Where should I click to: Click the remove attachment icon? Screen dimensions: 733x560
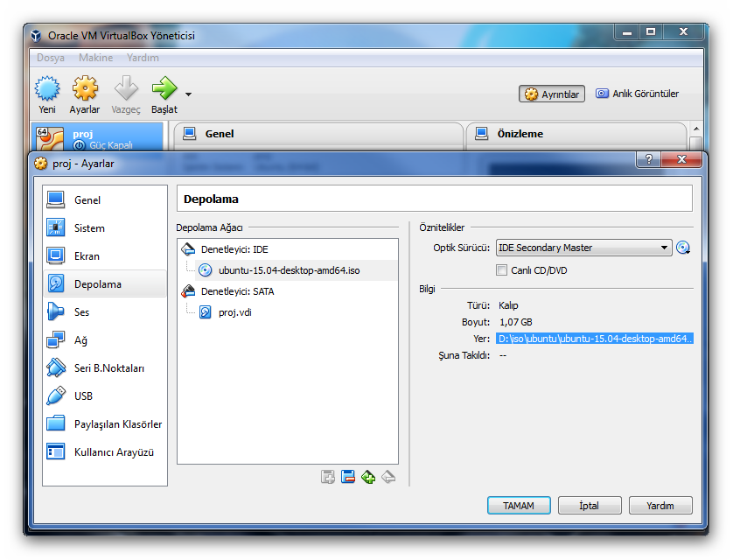(x=388, y=477)
